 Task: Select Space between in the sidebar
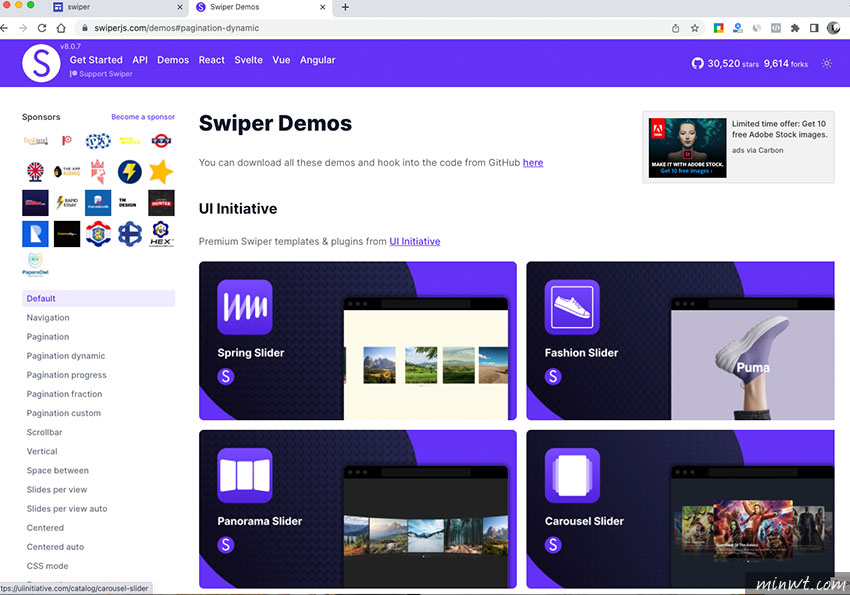pyautogui.click(x=58, y=470)
